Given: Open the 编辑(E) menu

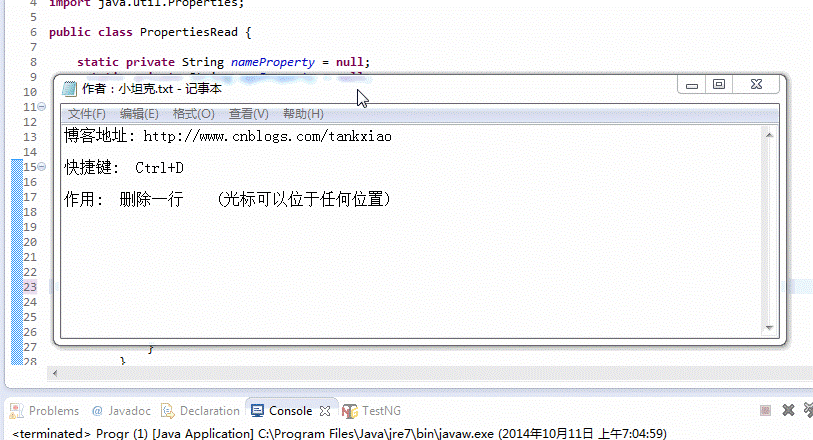Looking at the screenshot, I should 139,114.
